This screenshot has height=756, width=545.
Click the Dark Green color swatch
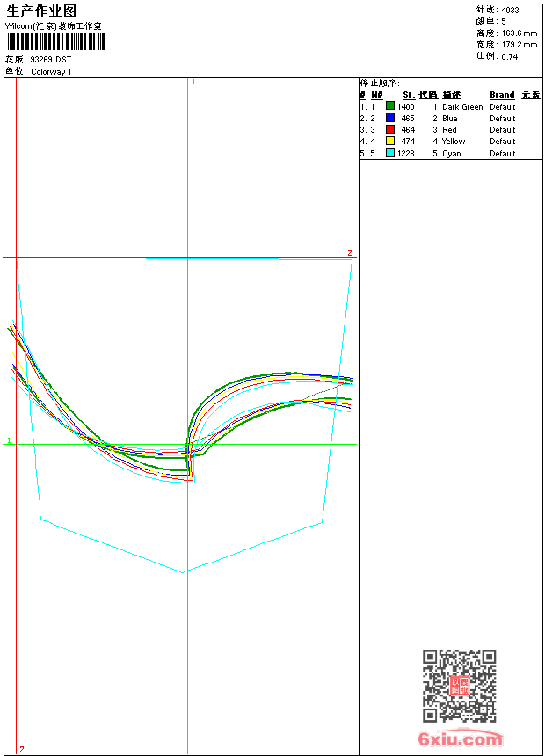pos(390,106)
